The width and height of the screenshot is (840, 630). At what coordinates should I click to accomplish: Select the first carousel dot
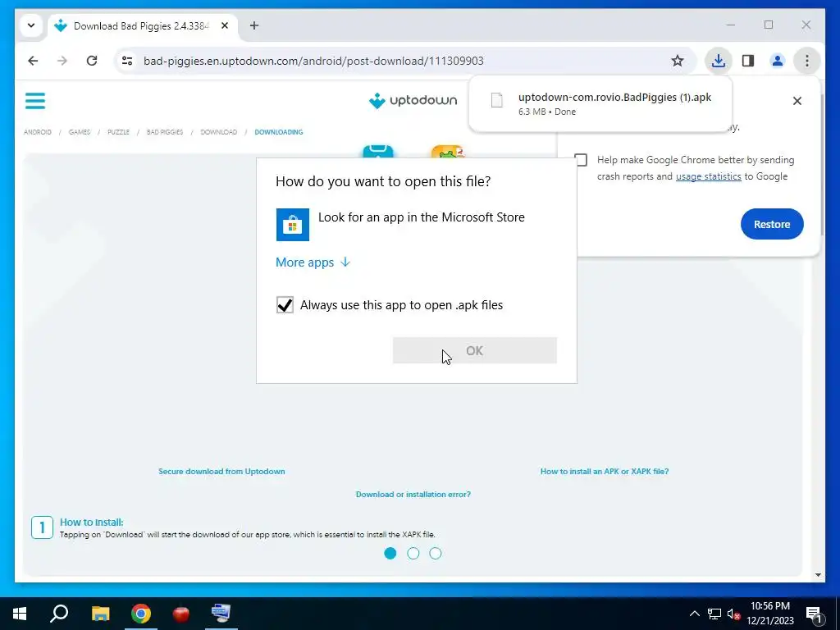coord(390,554)
